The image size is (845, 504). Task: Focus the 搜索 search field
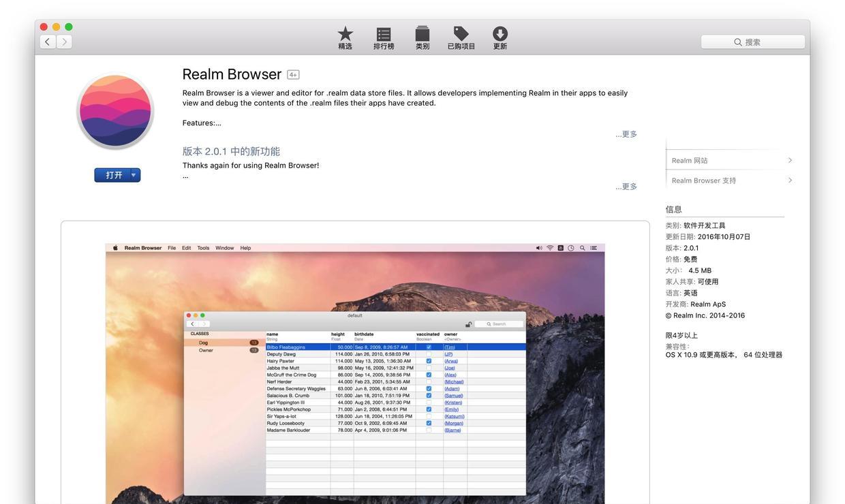[753, 42]
